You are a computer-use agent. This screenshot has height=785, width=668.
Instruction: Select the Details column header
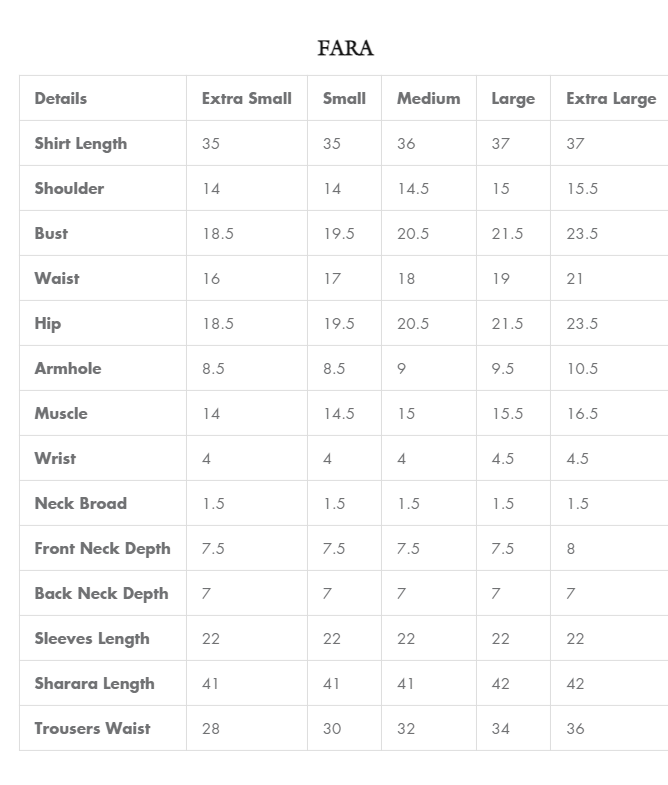click(x=61, y=98)
